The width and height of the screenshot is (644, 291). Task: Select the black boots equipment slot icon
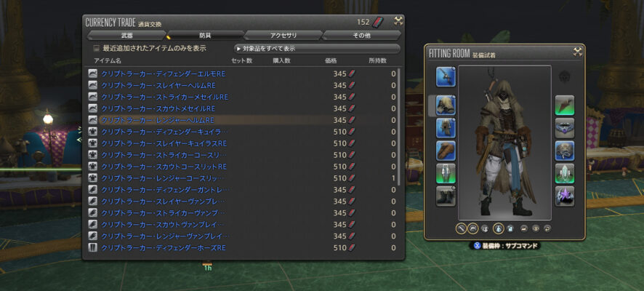(x=446, y=196)
